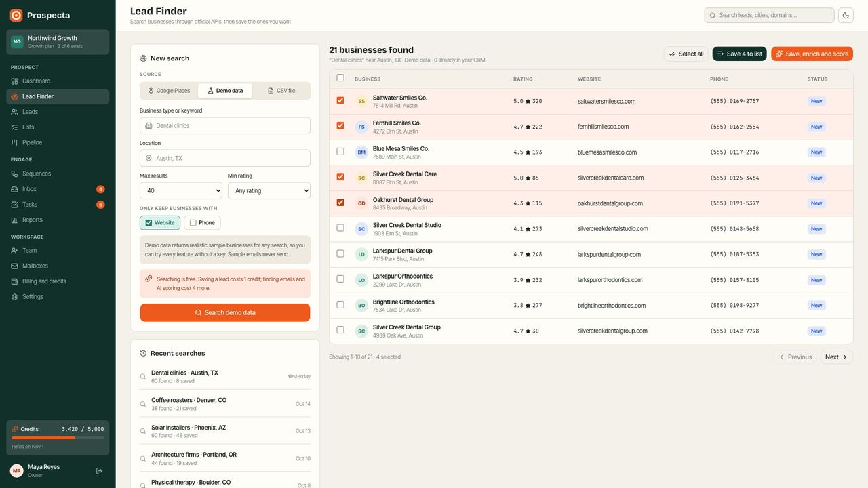
Task: Click the Search leads, cities, domains box
Action: pyautogui.click(x=769, y=15)
